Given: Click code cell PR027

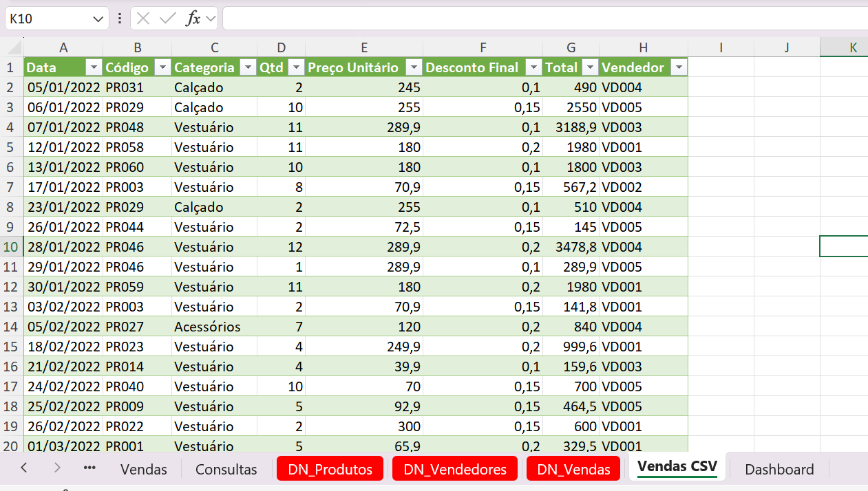Looking at the screenshot, I should (138, 327).
